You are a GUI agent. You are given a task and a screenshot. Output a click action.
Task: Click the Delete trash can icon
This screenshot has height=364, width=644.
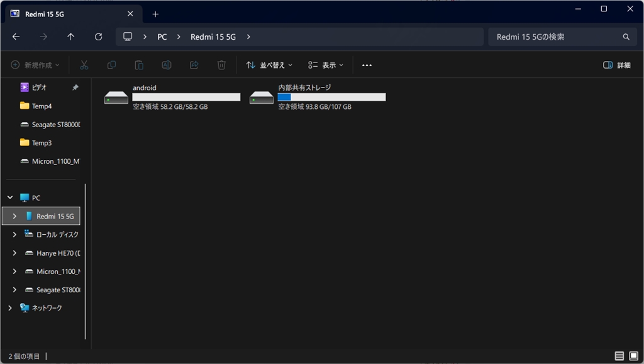click(221, 65)
